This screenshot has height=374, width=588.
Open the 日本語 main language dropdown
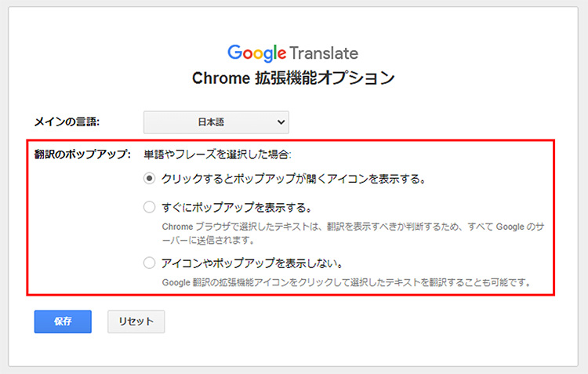tap(216, 122)
